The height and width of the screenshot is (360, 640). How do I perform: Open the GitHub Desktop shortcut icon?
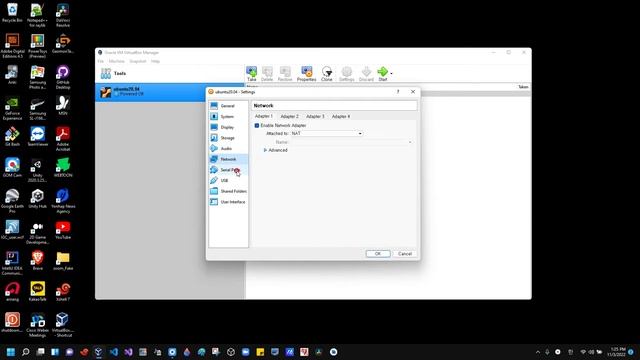pyautogui.click(x=63, y=77)
